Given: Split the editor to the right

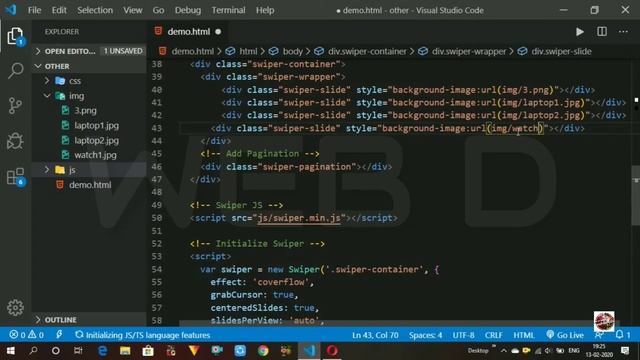Looking at the screenshot, I should [x=602, y=31].
